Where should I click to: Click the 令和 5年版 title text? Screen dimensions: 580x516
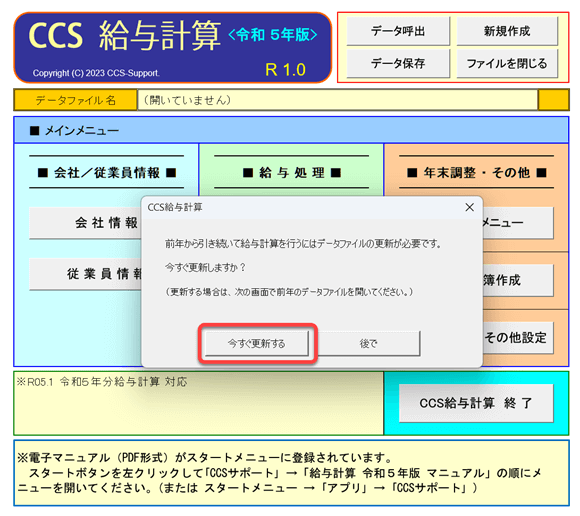pyautogui.click(x=273, y=35)
